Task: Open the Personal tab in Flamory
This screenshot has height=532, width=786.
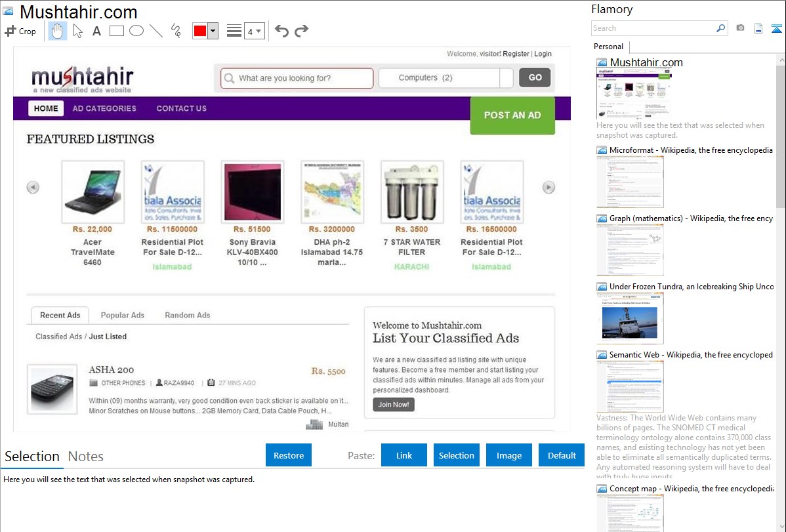Action: pos(608,47)
